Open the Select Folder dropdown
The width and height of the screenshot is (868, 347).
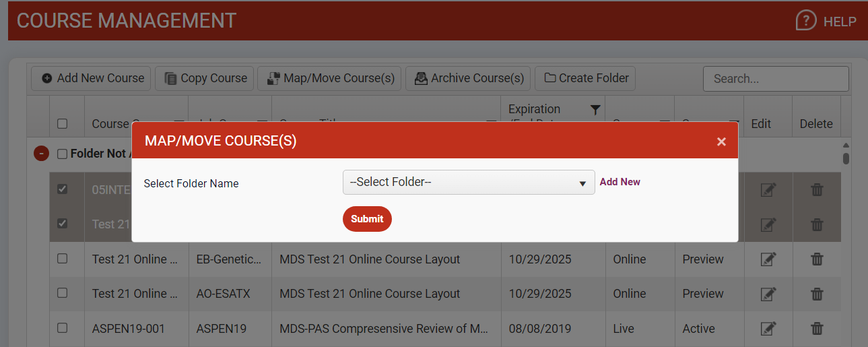click(468, 183)
